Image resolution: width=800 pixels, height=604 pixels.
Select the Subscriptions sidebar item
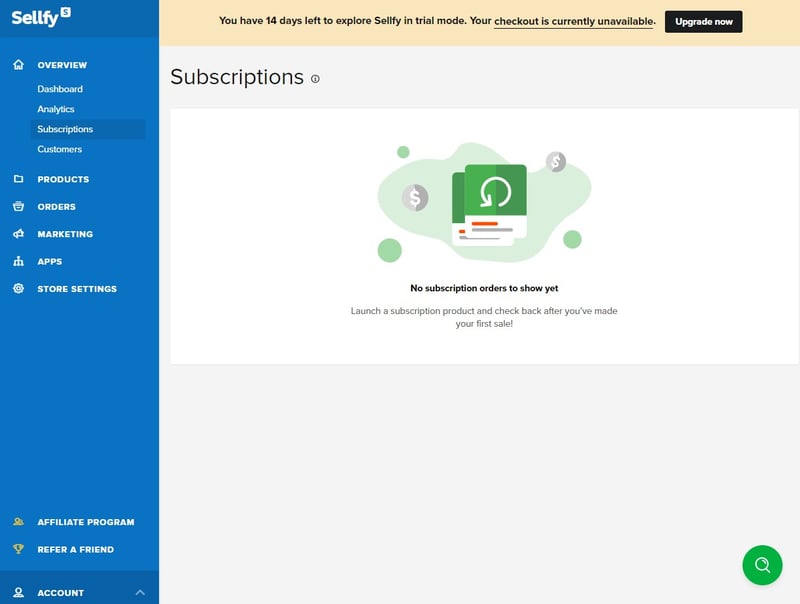tap(65, 129)
